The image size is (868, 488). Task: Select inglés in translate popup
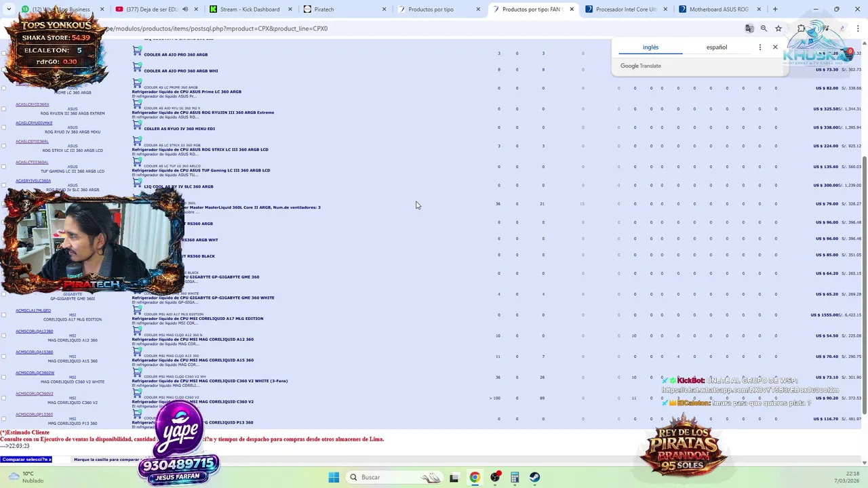(650, 47)
